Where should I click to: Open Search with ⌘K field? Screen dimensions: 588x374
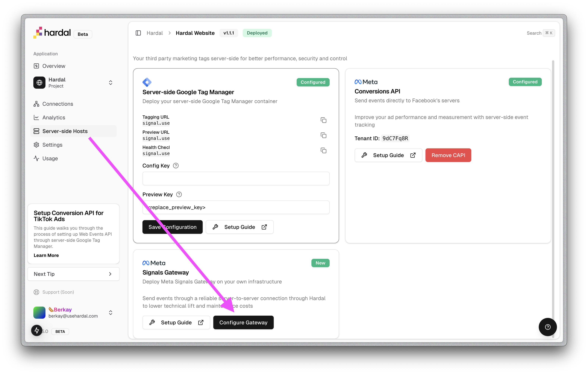click(x=540, y=33)
